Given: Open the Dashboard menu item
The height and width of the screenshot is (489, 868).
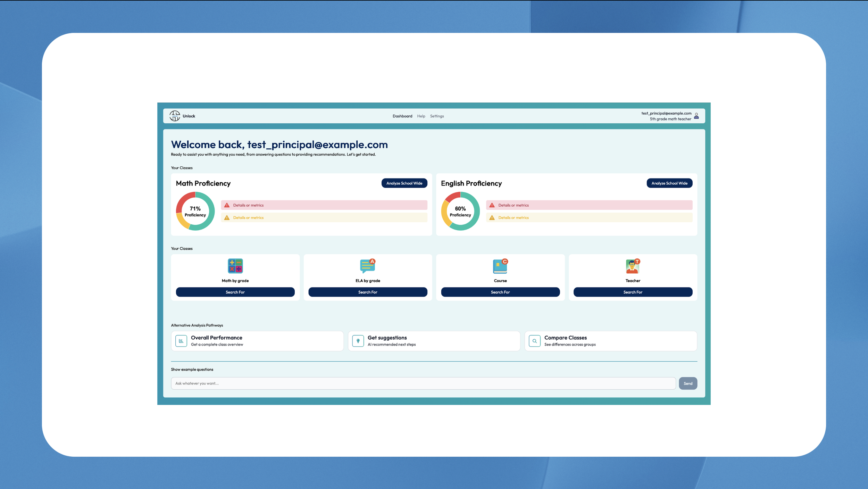Looking at the screenshot, I should (x=402, y=116).
